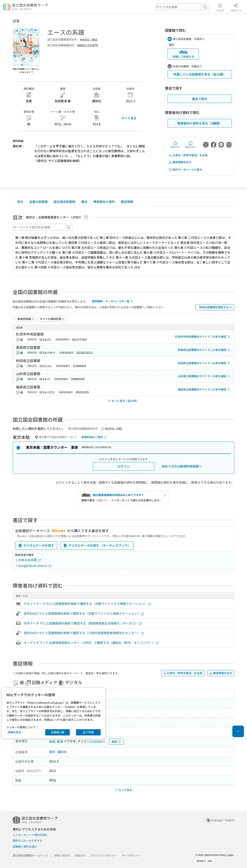
Task: Open カセットテープ サピエ図書館 link
Action: coord(87,604)
